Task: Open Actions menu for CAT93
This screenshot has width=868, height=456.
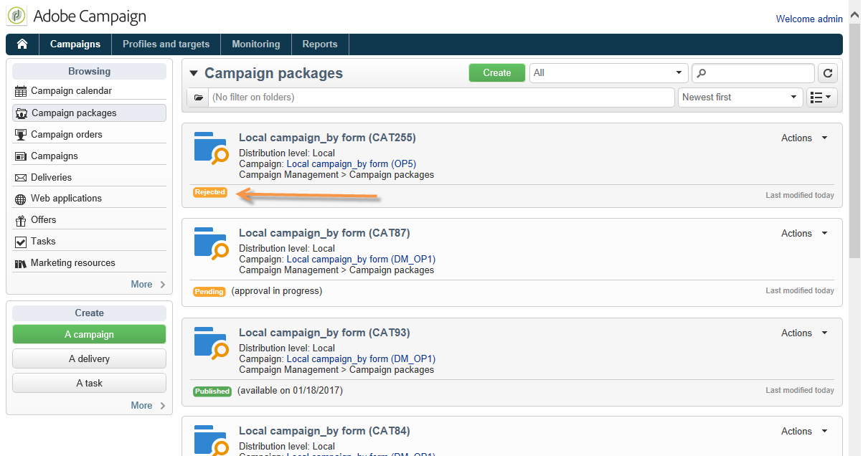Action: (804, 333)
